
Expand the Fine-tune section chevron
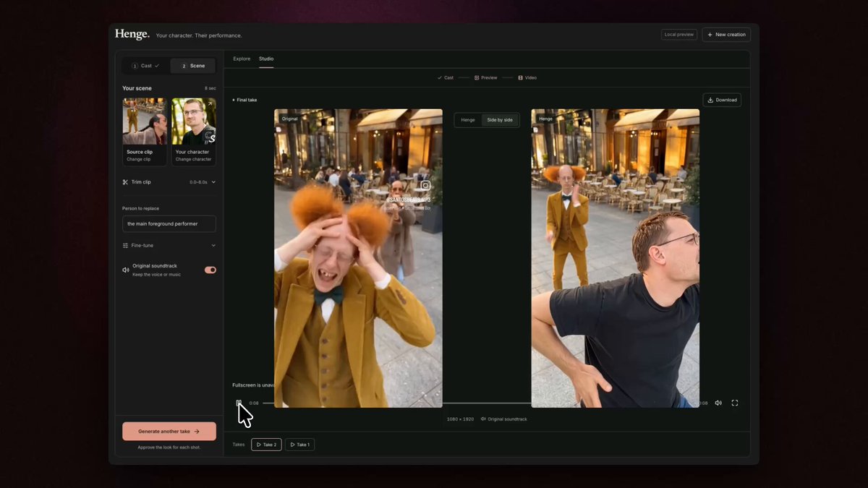(x=213, y=246)
